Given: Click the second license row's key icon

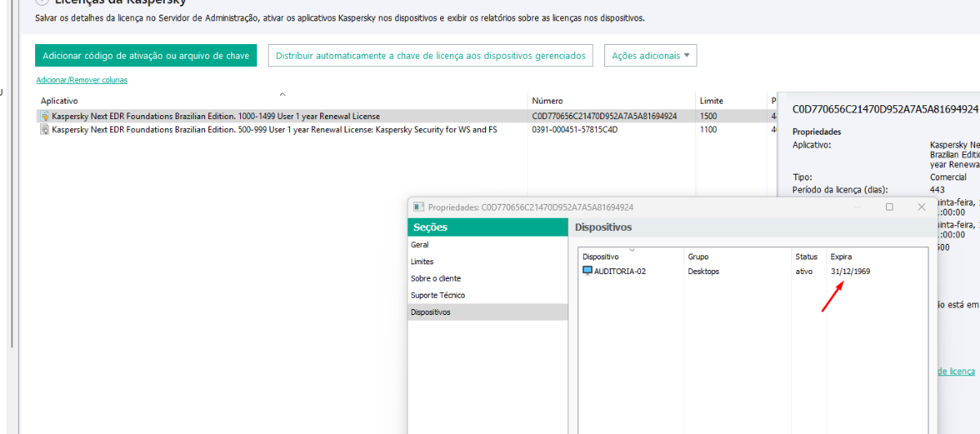Looking at the screenshot, I should pyautogui.click(x=44, y=130).
